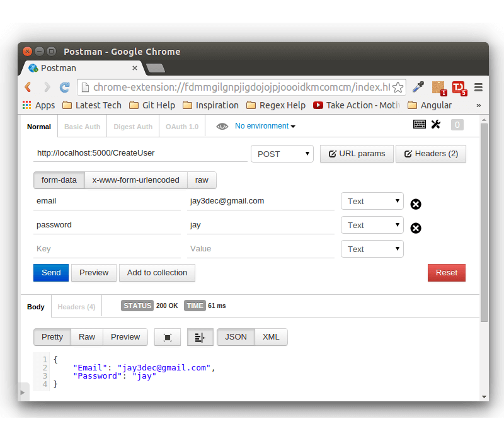Open the Latest Tech bookmark folder
The image size is (504, 441).
pyautogui.click(x=92, y=105)
